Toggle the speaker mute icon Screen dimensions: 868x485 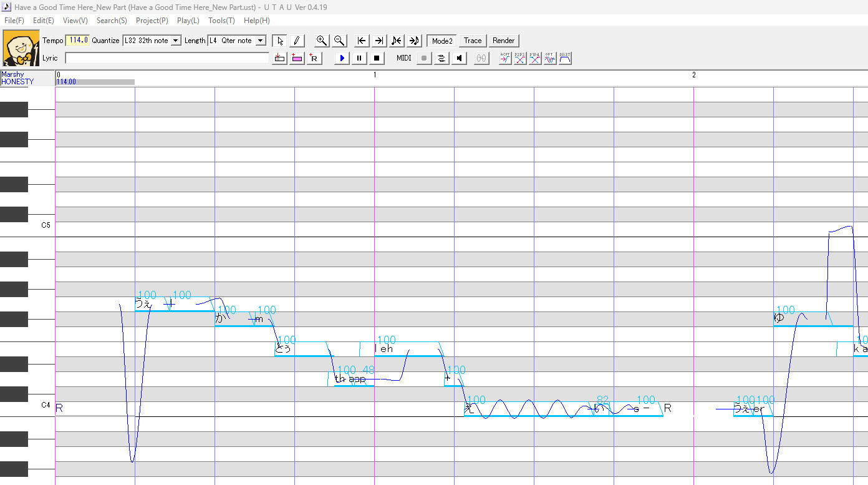460,58
